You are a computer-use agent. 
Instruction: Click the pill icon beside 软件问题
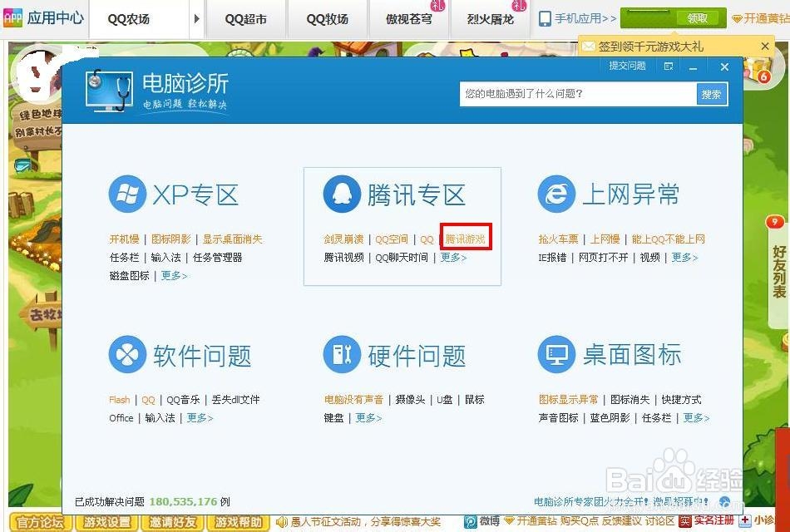coord(126,354)
